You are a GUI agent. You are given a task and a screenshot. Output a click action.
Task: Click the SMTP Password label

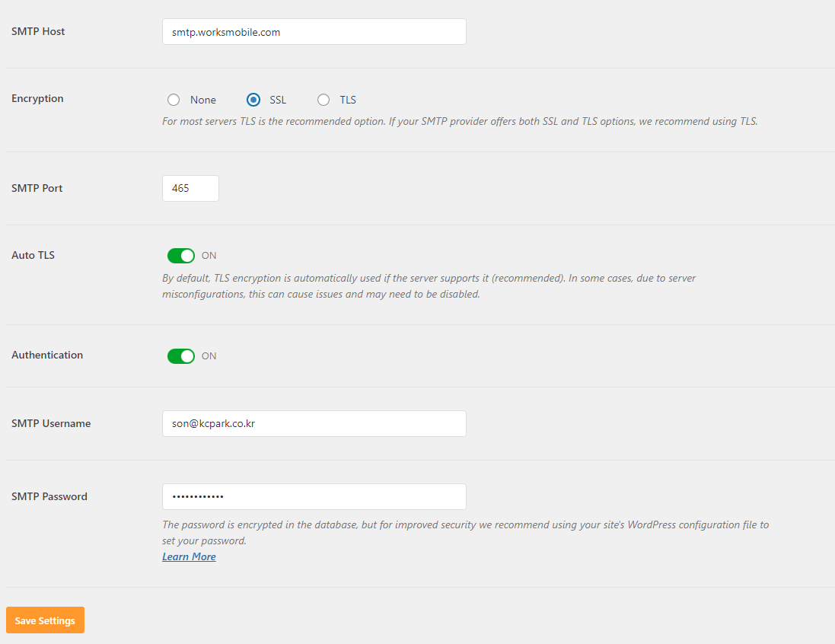click(49, 496)
